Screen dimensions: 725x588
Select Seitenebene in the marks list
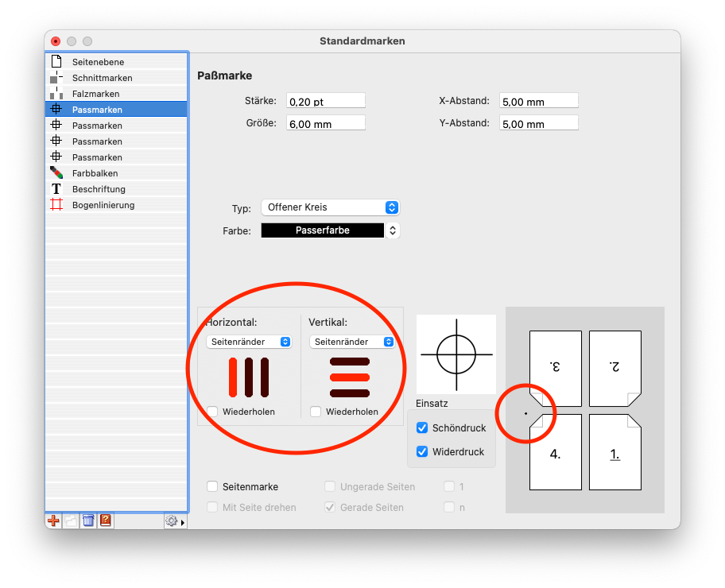tap(98, 62)
